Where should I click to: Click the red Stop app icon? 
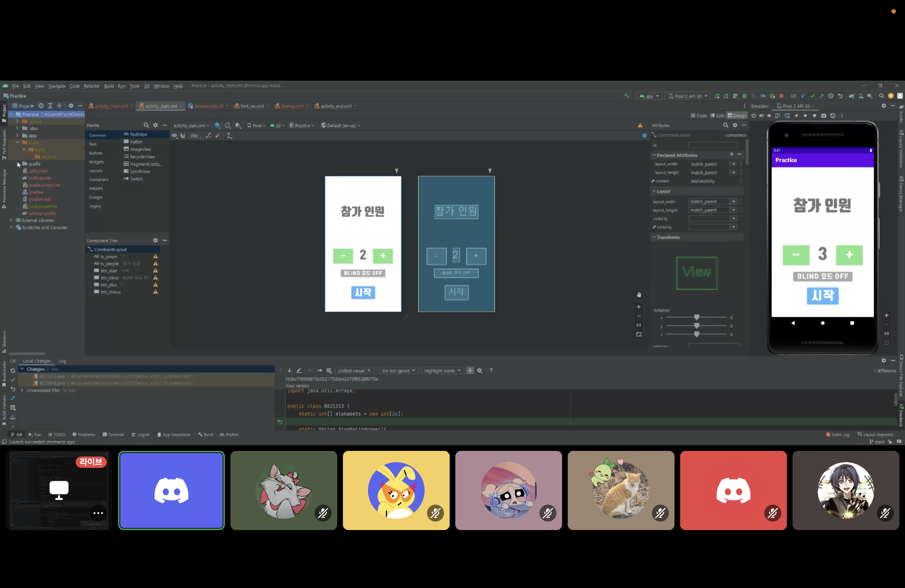[781, 96]
